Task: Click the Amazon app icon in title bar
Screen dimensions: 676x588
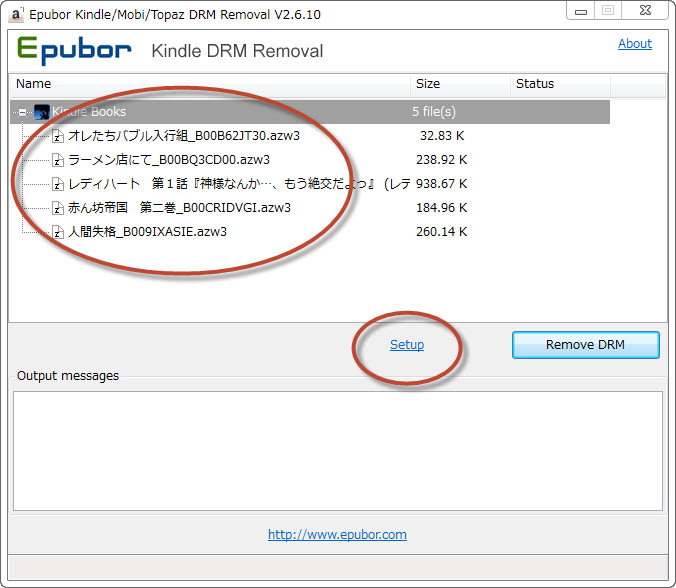Action: coord(16,15)
